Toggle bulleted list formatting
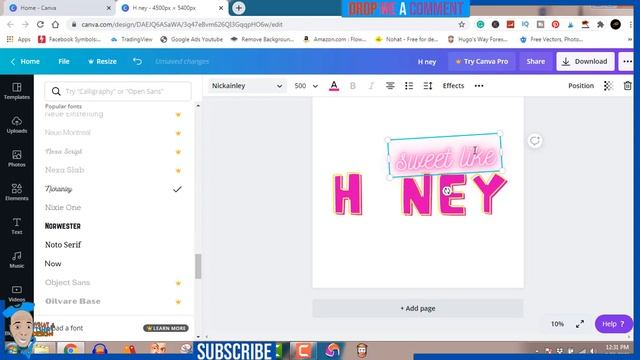This screenshot has height=360, width=640. 409,86
